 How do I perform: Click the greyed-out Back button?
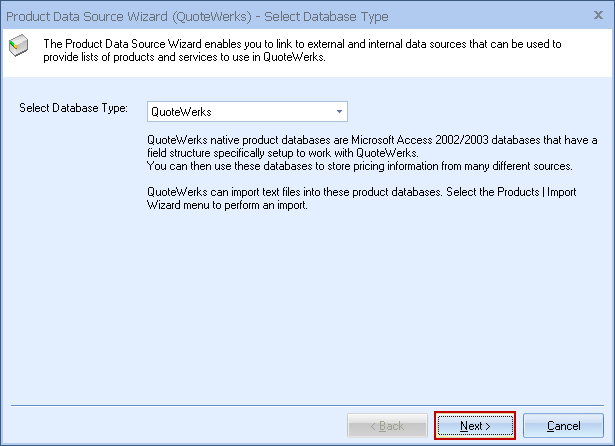[387, 426]
